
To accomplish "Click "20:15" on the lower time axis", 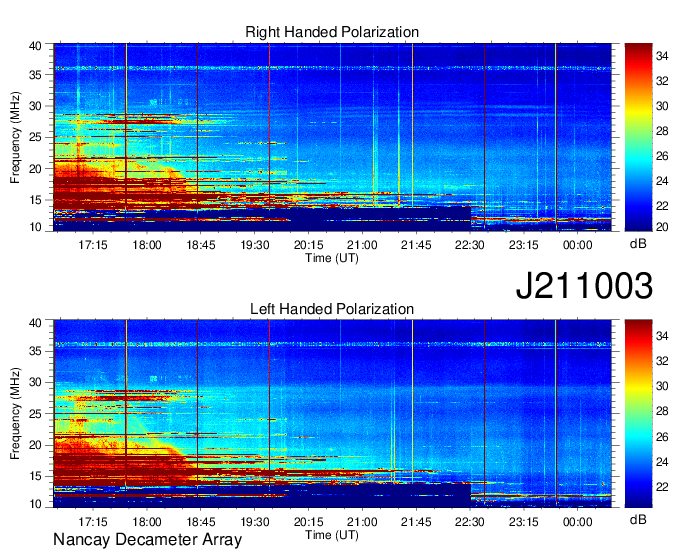I will 308,522.
